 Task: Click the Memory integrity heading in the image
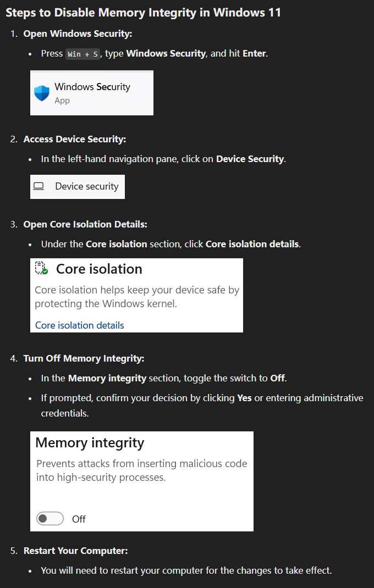point(90,443)
